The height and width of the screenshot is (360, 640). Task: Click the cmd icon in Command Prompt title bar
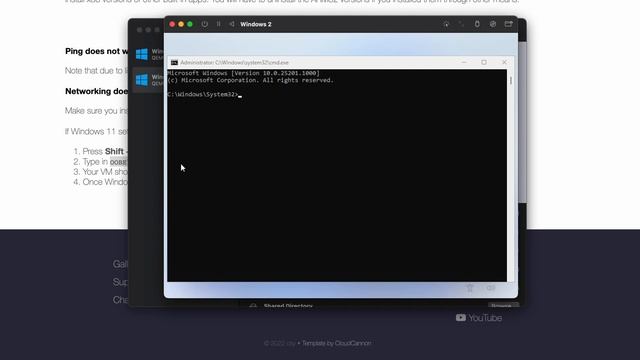pyautogui.click(x=174, y=62)
